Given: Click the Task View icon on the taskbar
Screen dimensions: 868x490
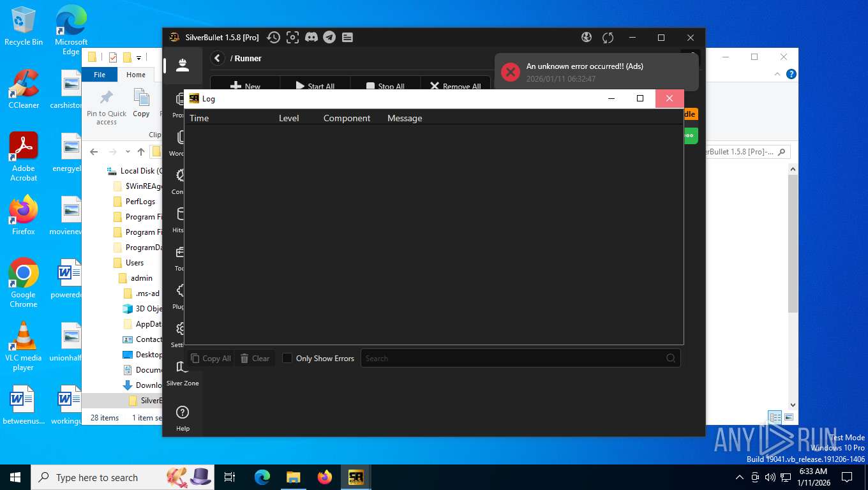Looking at the screenshot, I should click(x=230, y=477).
